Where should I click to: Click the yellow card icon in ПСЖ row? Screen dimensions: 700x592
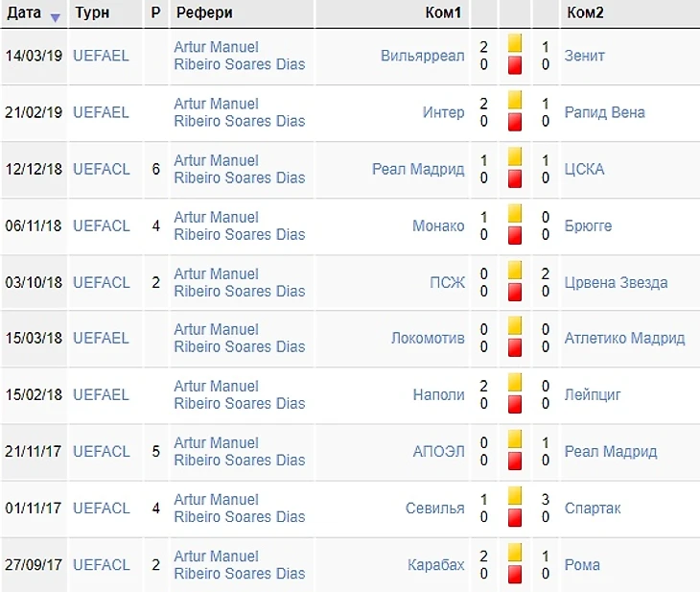point(514,271)
